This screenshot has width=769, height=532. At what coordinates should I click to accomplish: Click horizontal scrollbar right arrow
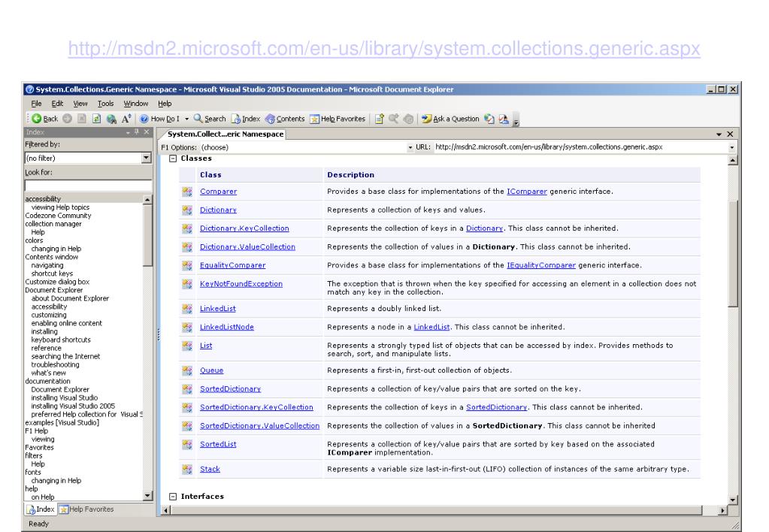click(722, 510)
